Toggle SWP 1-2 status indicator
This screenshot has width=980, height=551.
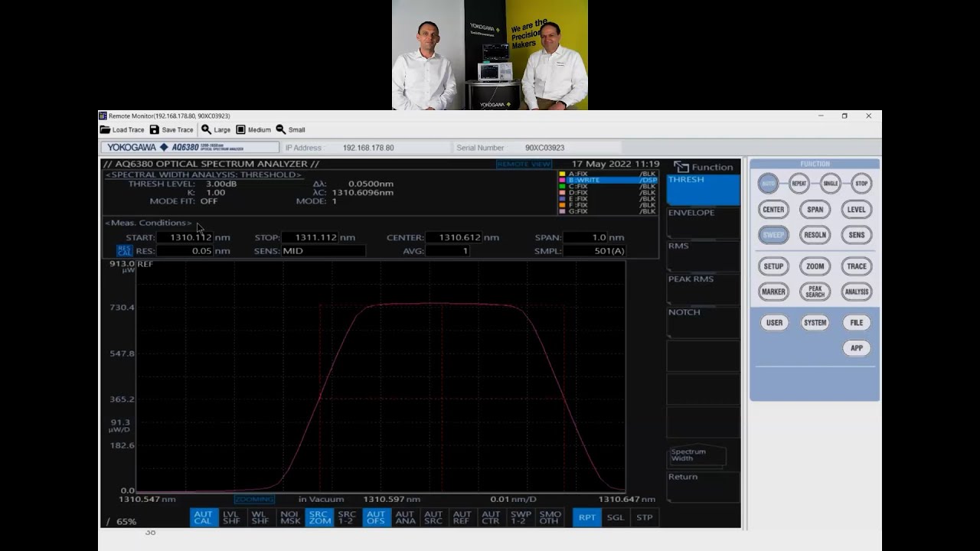pos(521,518)
